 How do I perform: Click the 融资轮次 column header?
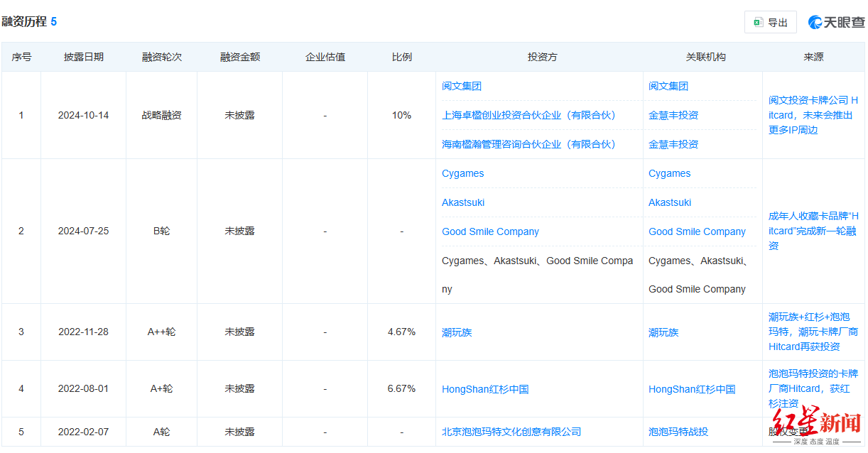161,57
